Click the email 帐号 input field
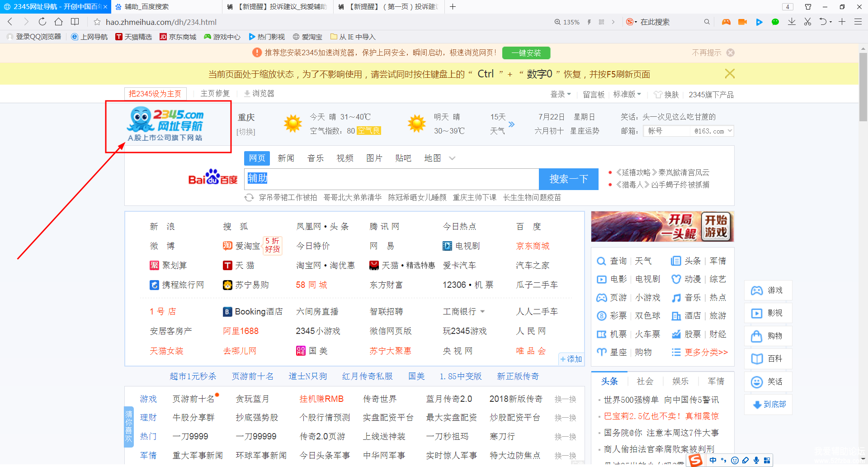The height and width of the screenshot is (467, 868). [667, 131]
